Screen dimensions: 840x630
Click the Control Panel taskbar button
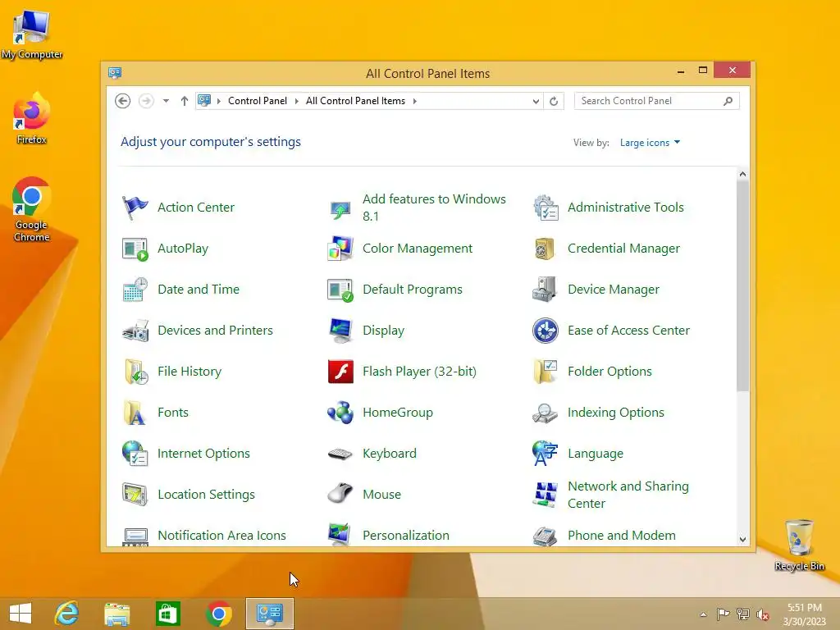[x=269, y=614]
